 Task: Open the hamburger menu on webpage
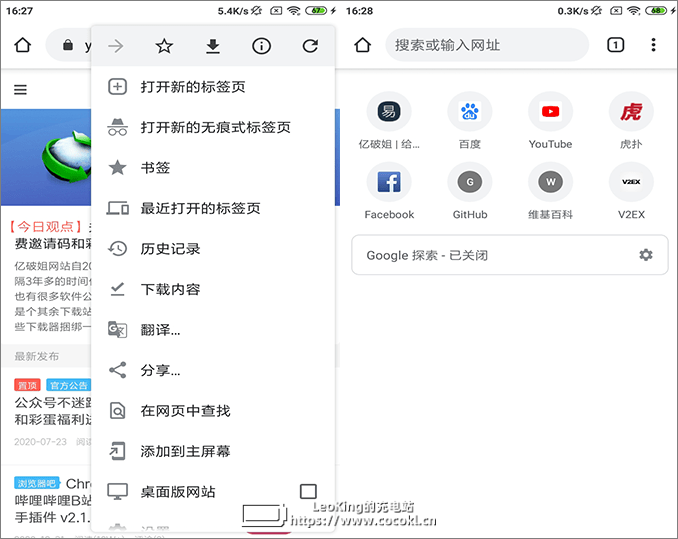20,89
